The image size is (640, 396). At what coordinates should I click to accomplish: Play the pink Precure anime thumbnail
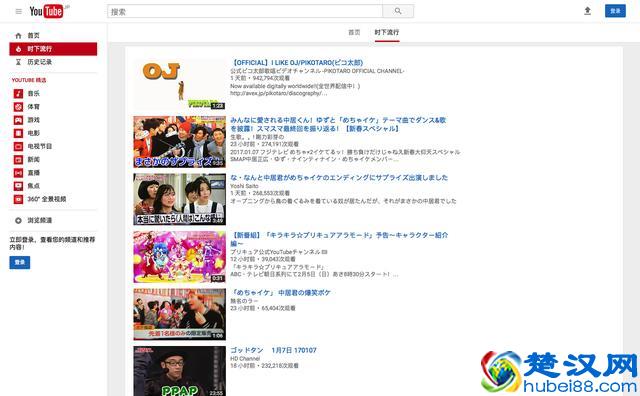pos(180,257)
